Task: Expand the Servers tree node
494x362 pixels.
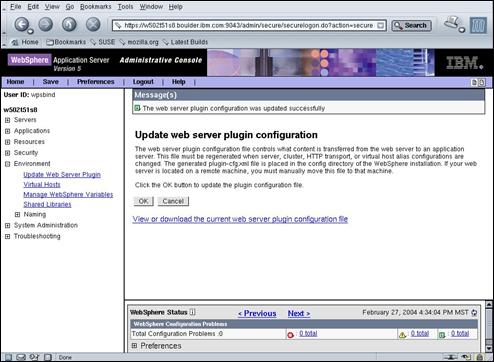Action: (7, 120)
